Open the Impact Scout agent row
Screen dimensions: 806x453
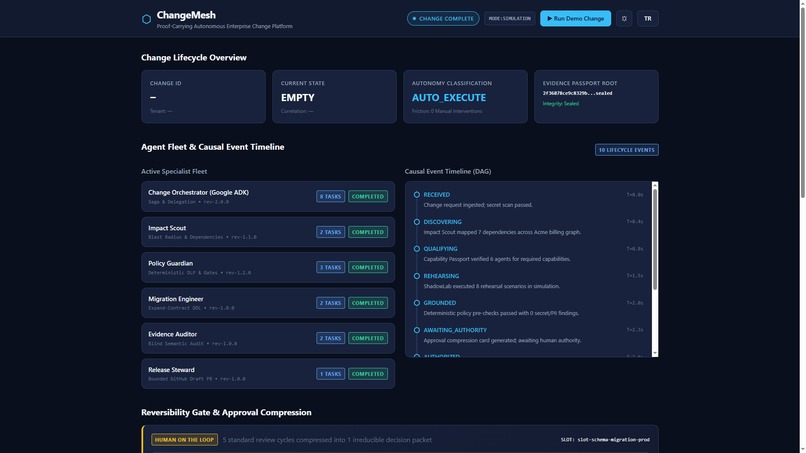pos(268,232)
